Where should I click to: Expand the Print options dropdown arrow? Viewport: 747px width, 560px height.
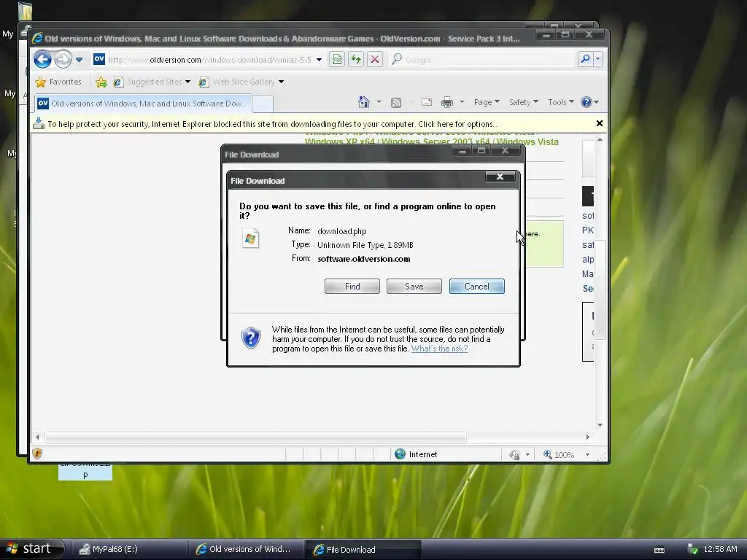tap(462, 102)
